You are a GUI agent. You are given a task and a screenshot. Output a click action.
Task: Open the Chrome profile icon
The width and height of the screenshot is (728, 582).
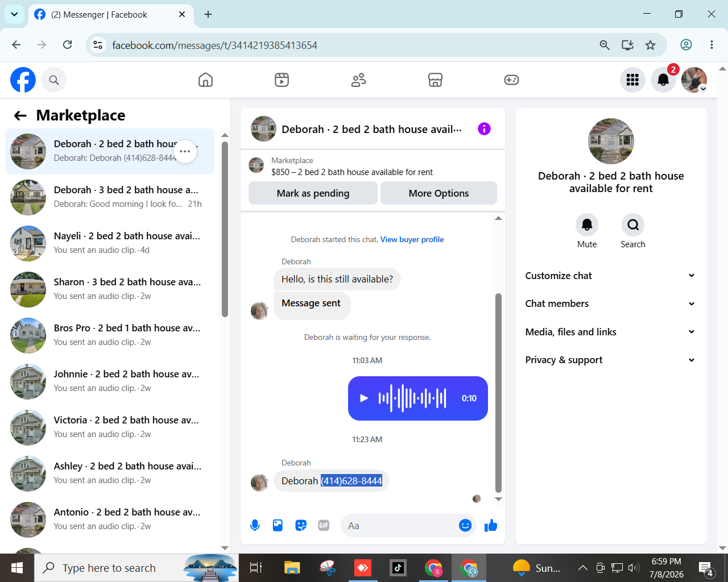pos(686,45)
